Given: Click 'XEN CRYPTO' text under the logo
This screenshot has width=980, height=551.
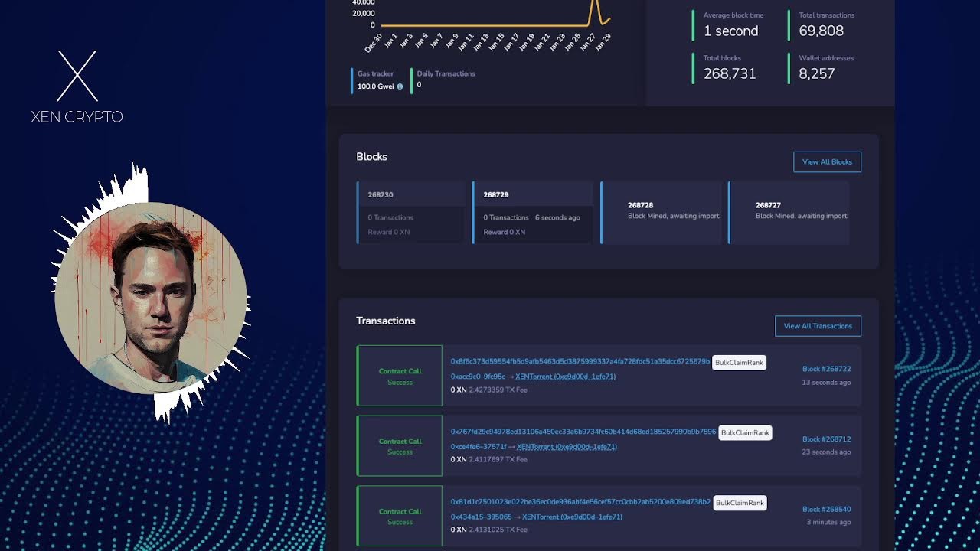Looking at the screenshot, I should point(77,117).
